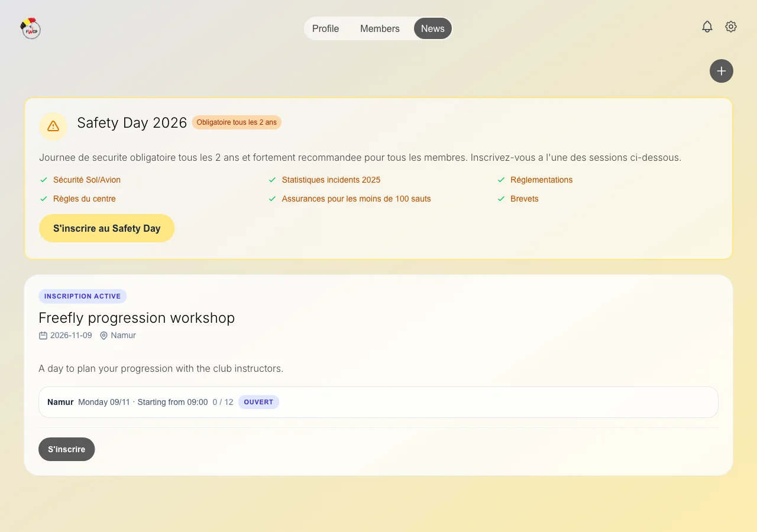Image resolution: width=757 pixels, height=532 pixels.
Task: Click the INSCRIPTION ACTIVE badge
Action: [x=83, y=296]
